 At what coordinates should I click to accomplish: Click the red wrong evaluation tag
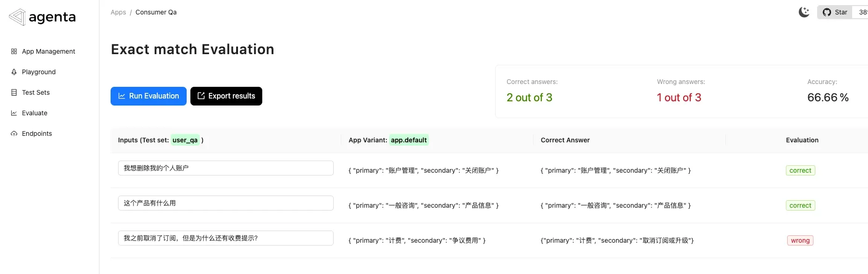(x=800, y=240)
